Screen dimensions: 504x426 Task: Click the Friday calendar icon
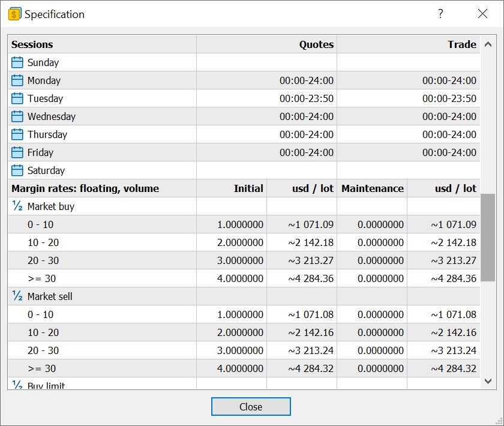point(17,152)
